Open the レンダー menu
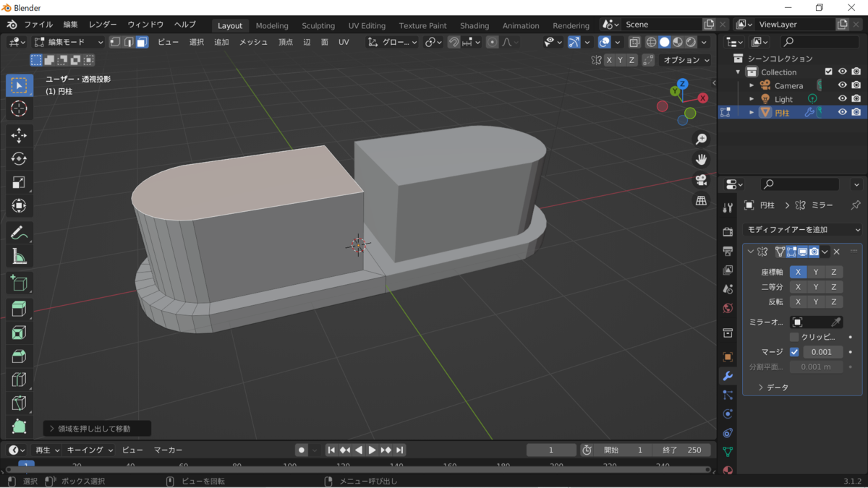The height and width of the screenshot is (488, 868). pyautogui.click(x=103, y=24)
